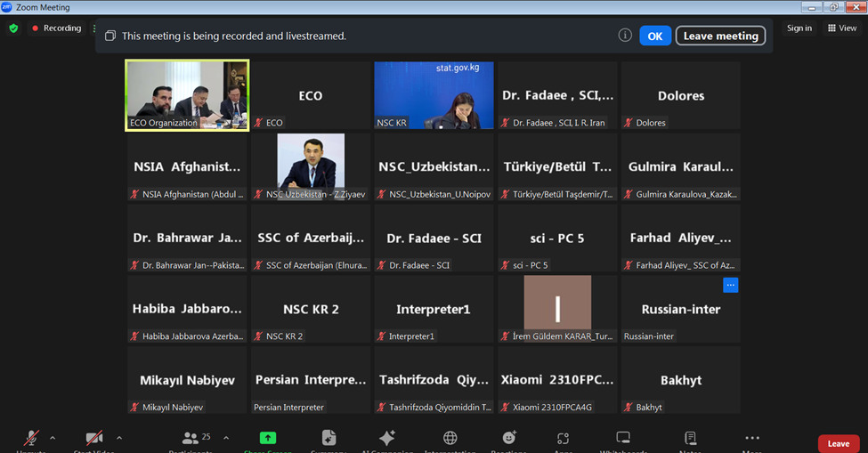
Task: Click the Apps icon in toolbar
Action: tap(563, 438)
